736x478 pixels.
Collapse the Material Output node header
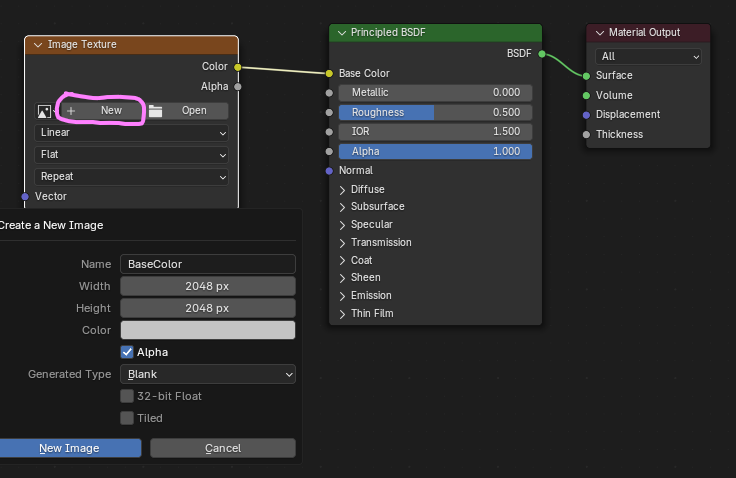coord(600,33)
